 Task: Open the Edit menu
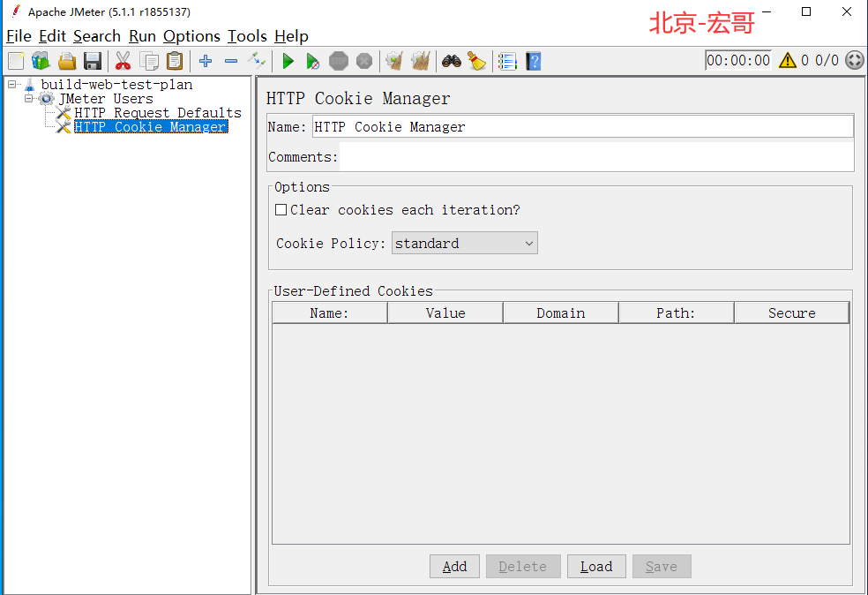(53, 36)
